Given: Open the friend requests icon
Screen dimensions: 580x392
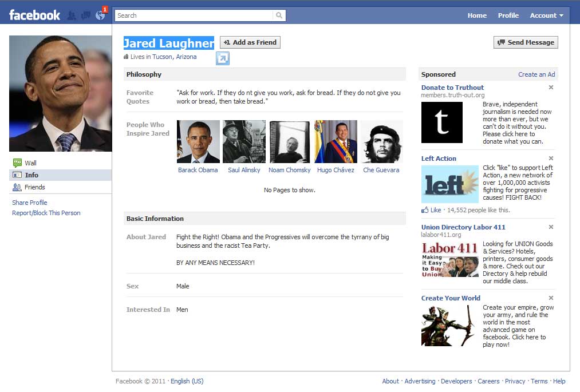Looking at the screenshot, I should (72, 15).
